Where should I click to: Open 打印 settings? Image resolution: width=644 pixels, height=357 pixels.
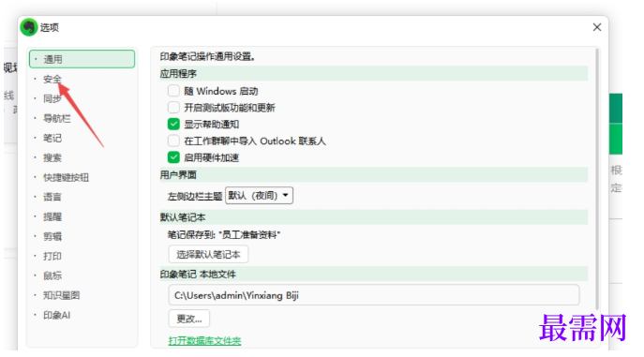pyautogui.click(x=52, y=256)
